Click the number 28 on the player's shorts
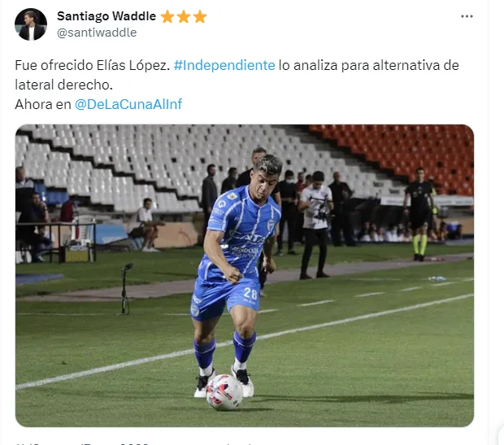The image size is (504, 445). point(250,293)
